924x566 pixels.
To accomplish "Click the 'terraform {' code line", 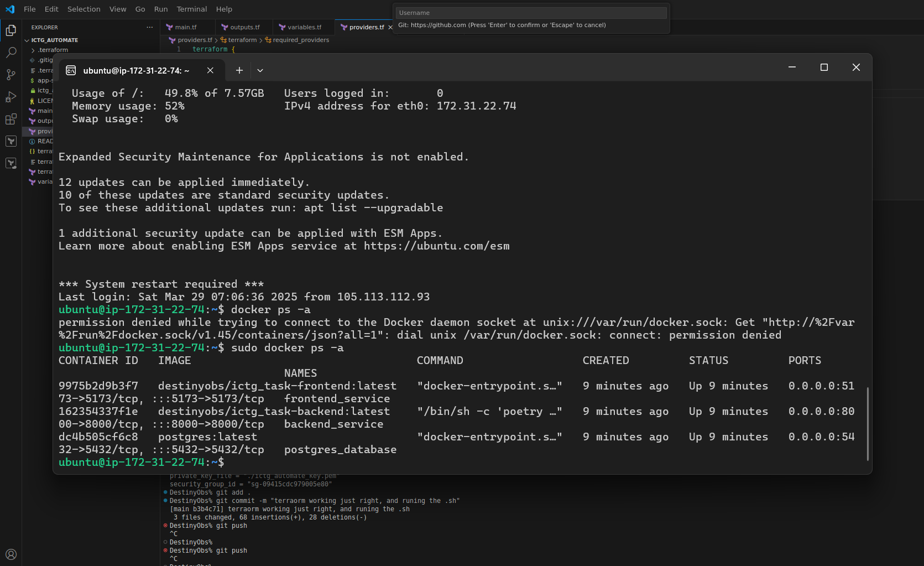I will pos(213,49).
